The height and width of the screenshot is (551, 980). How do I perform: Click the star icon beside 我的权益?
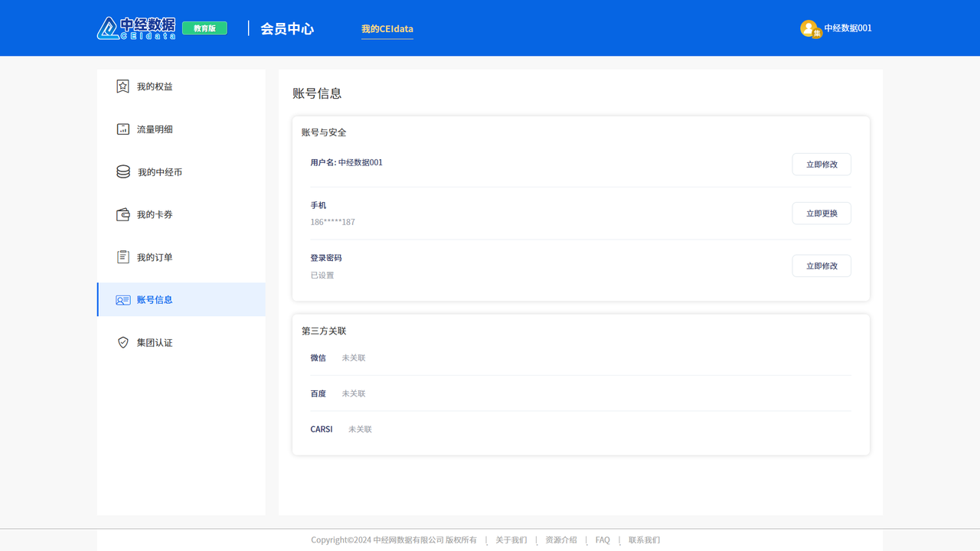click(x=122, y=86)
